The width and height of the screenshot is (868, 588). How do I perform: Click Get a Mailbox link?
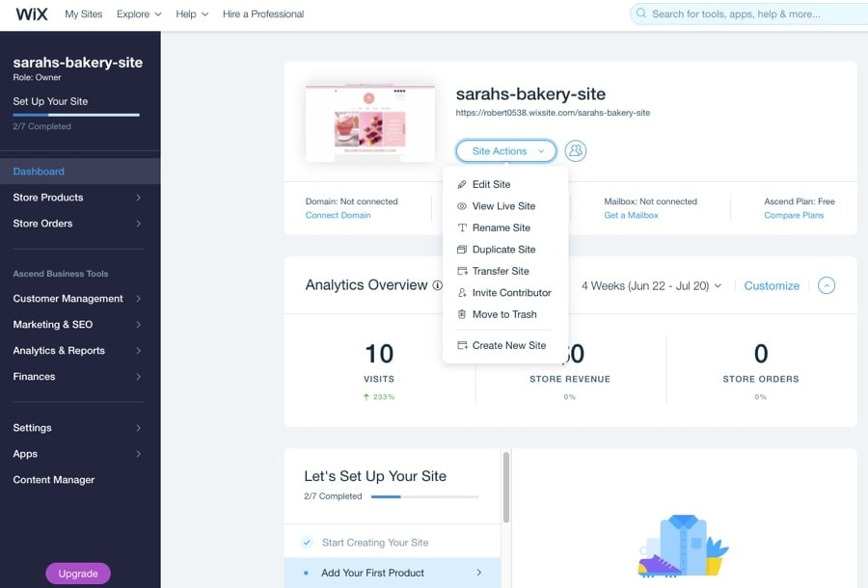[631, 215]
